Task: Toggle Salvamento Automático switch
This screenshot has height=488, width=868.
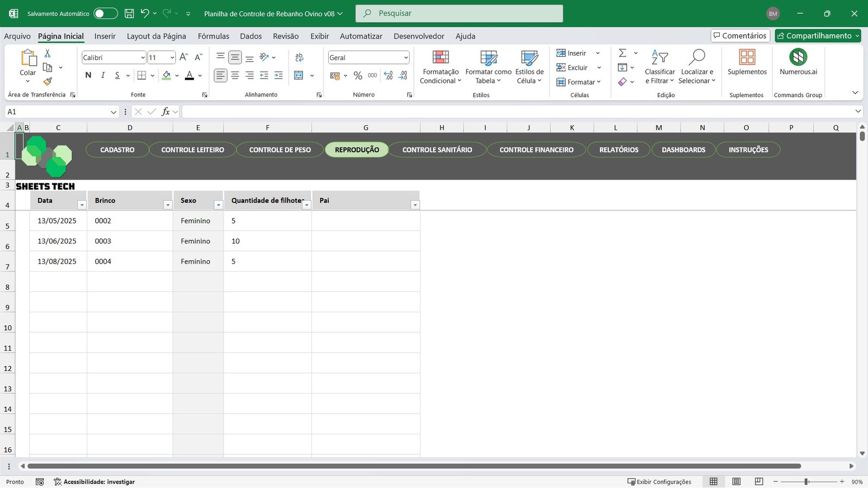Action: click(106, 14)
